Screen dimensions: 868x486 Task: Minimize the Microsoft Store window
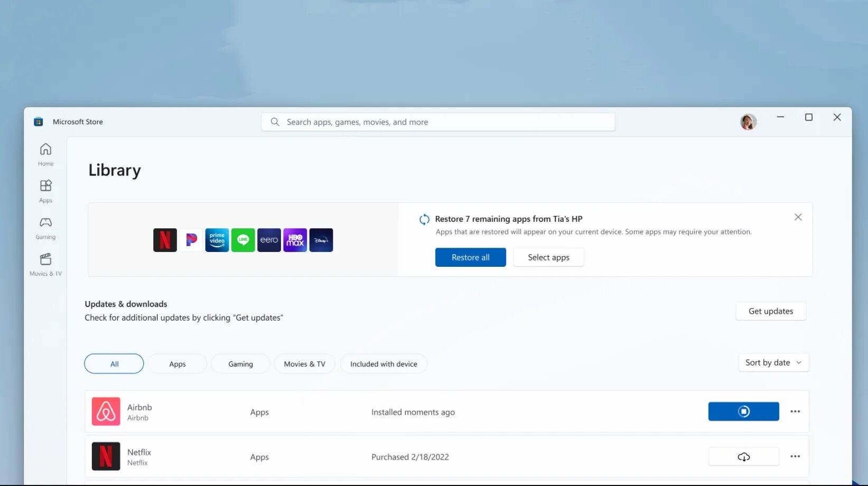tap(780, 117)
